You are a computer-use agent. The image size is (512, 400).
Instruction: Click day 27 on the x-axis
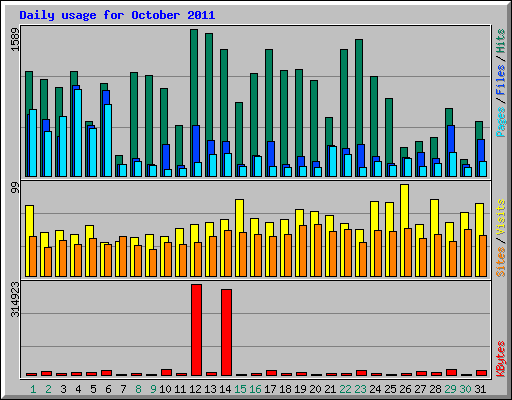[420, 389]
